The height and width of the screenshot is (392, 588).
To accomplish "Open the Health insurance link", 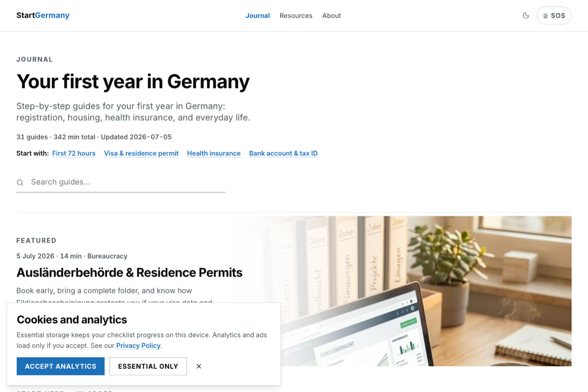I will point(214,153).
